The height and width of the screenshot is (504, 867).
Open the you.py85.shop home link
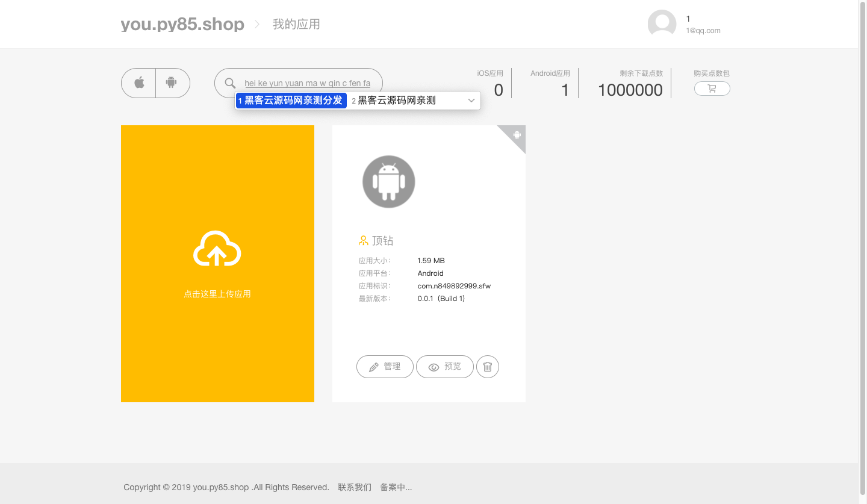click(x=182, y=25)
